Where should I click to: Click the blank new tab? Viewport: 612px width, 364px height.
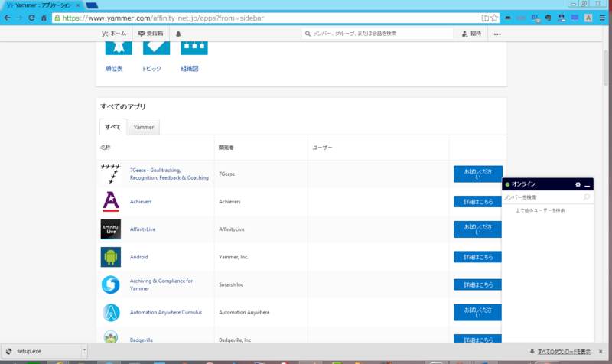pos(92,5)
